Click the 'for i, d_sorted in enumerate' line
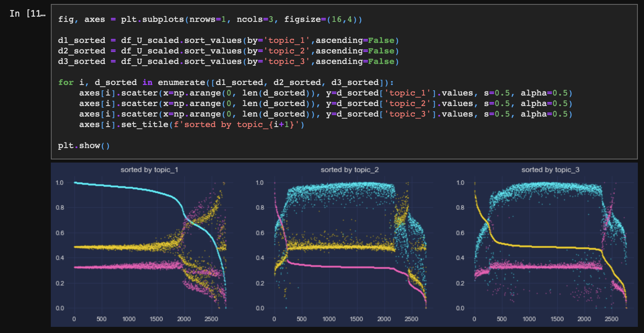Screen dimensions: 644x333 pyautogui.click(x=226, y=82)
